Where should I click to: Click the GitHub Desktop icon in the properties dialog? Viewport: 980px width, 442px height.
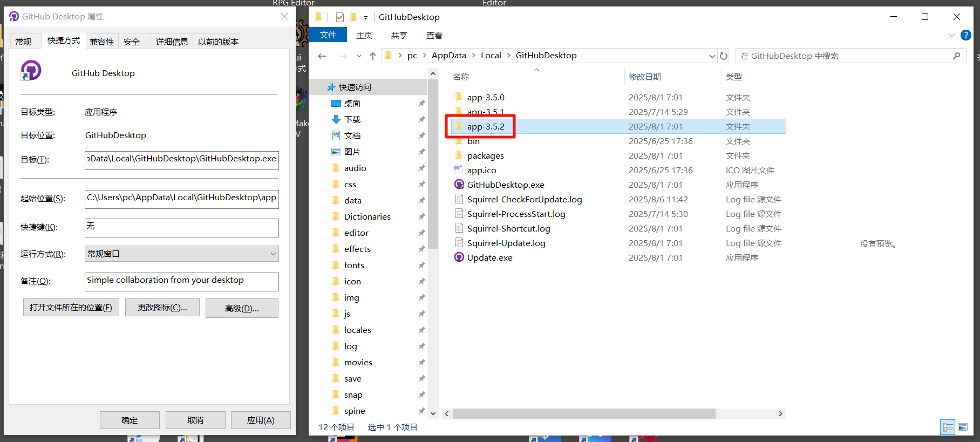pyautogui.click(x=31, y=71)
